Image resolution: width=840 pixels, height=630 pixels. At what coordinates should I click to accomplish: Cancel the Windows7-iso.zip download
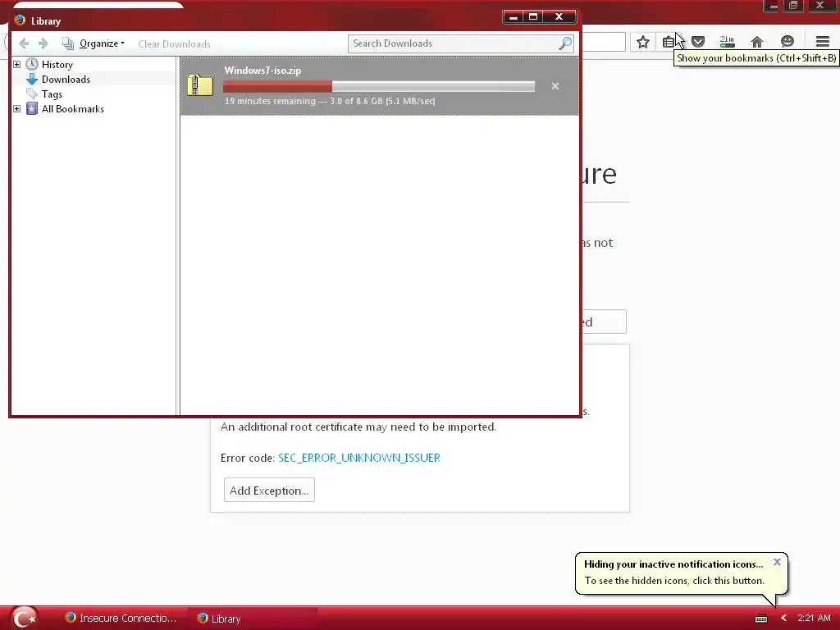click(x=555, y=85)
